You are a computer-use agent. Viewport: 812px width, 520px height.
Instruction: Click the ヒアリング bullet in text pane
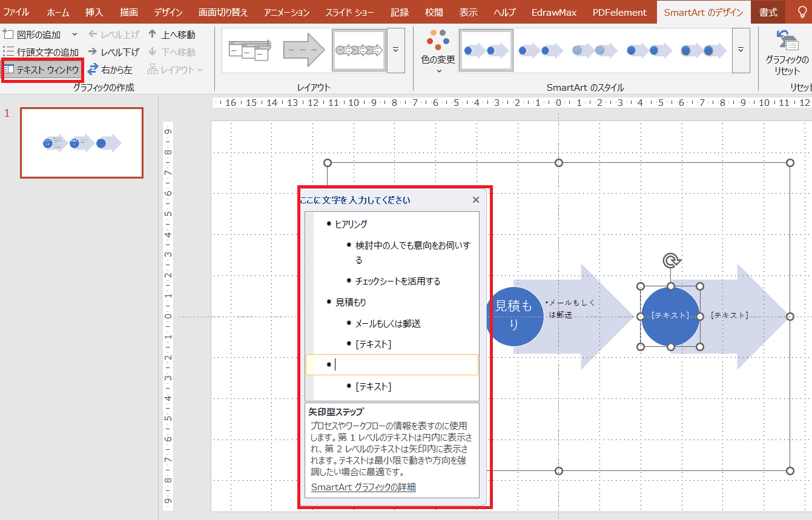(351, 224)
